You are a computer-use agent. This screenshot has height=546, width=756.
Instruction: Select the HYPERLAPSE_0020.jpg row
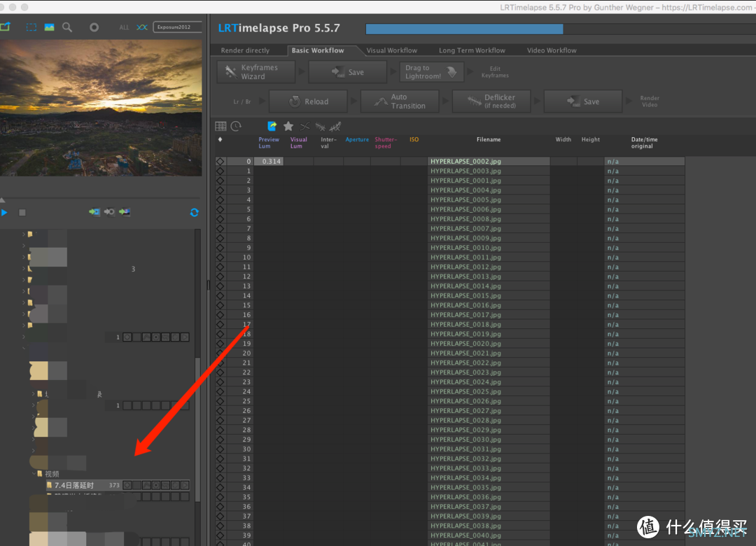coord(450,344)
